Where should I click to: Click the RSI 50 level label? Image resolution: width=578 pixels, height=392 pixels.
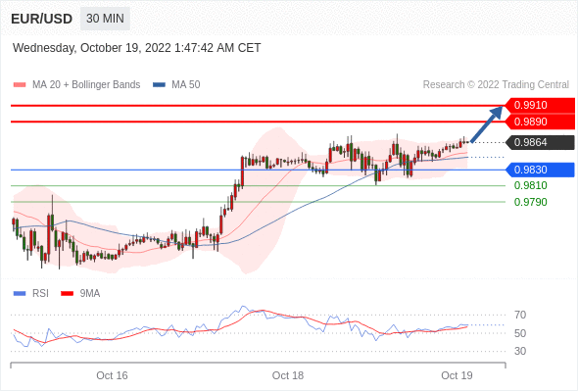click(x=520, y=333)
